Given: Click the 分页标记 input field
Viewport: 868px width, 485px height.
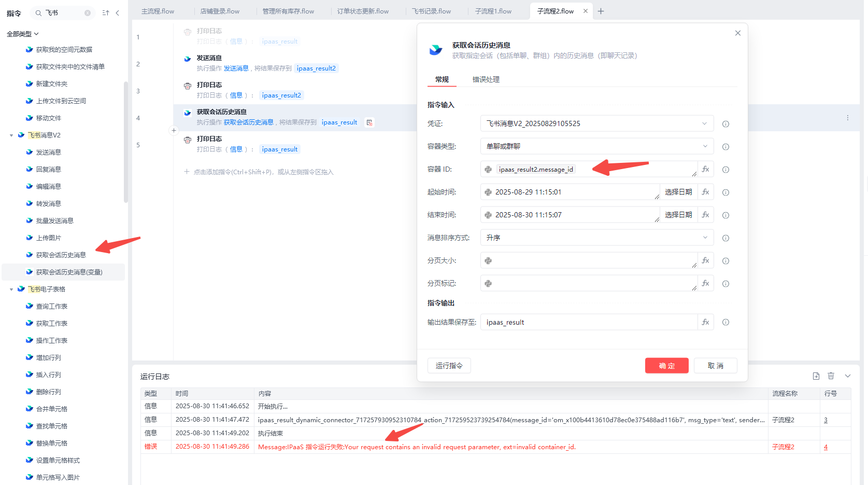Looking at the screenshot, I should point(589,283).
